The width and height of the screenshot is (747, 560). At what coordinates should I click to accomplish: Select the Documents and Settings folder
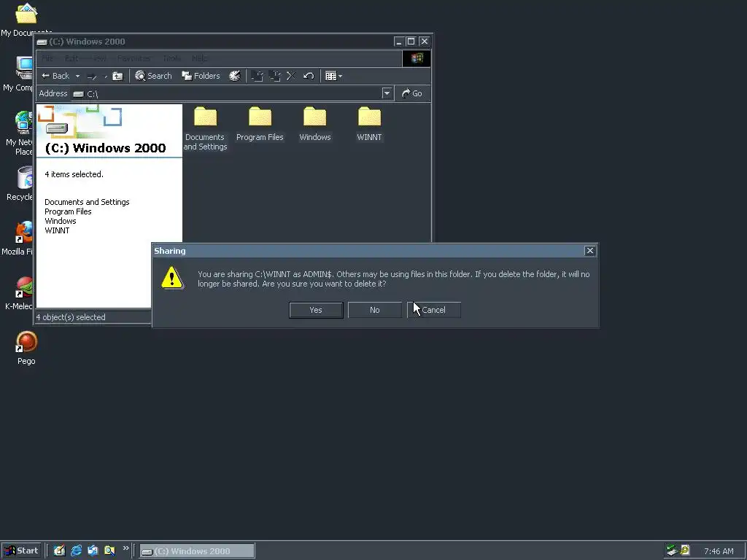(205, 128)
